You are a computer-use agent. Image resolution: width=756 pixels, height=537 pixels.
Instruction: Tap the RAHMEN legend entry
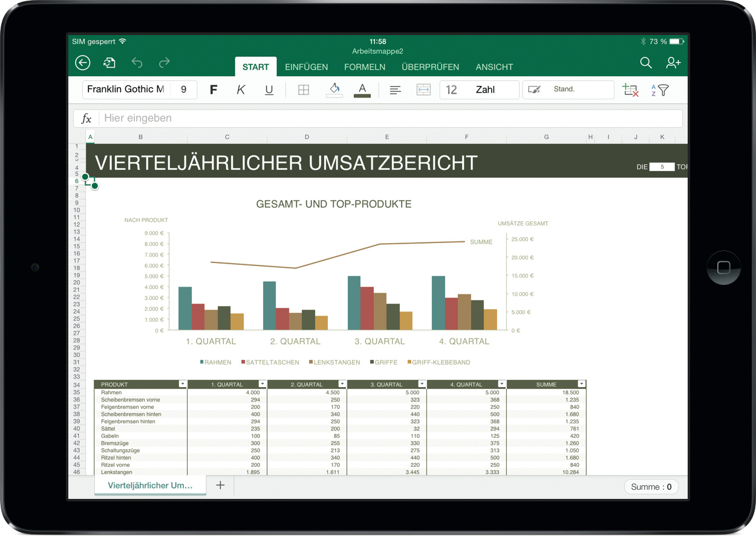[216, 362]
